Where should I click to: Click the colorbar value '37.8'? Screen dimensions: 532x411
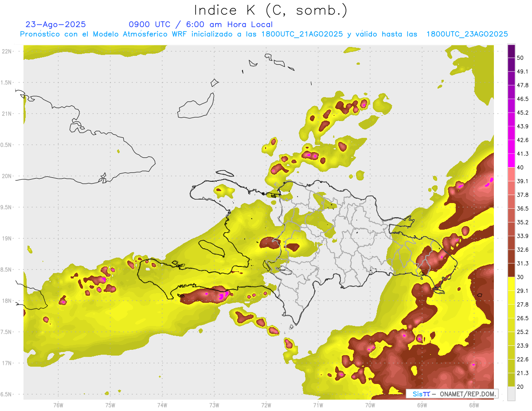pyautogui.click(x=523, y=195)
